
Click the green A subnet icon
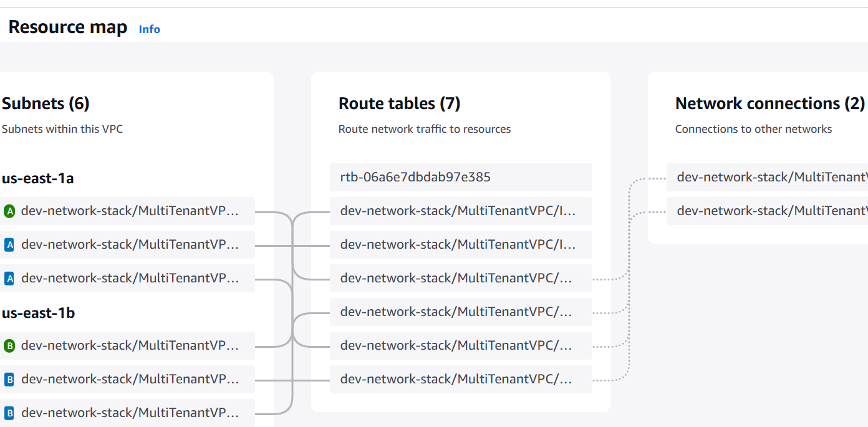(9, 211)
